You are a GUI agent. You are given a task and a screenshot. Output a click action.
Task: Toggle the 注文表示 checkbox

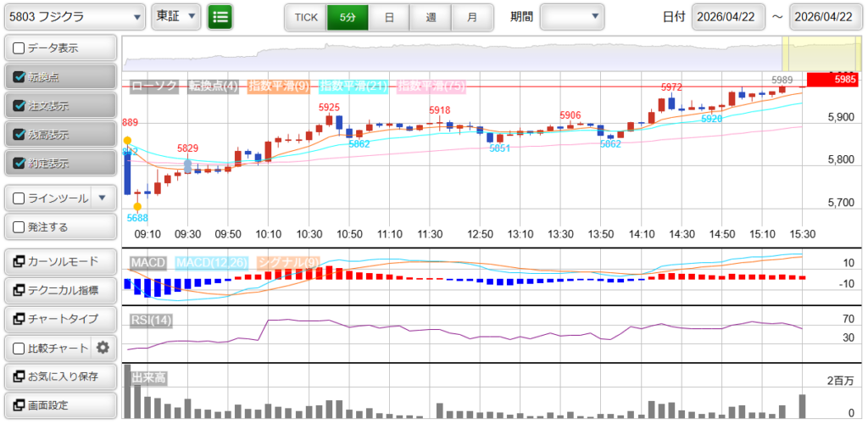coord(19,106)
